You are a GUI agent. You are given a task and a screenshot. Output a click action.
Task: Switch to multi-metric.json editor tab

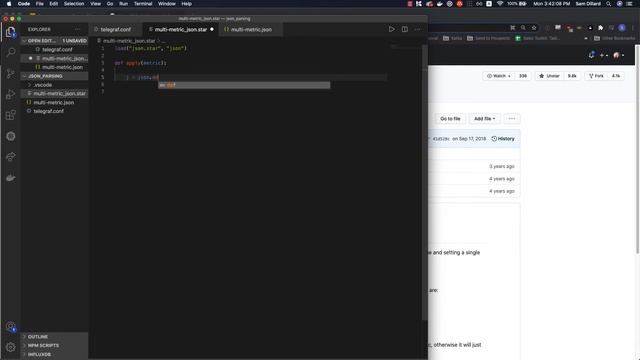pos(251,29)
